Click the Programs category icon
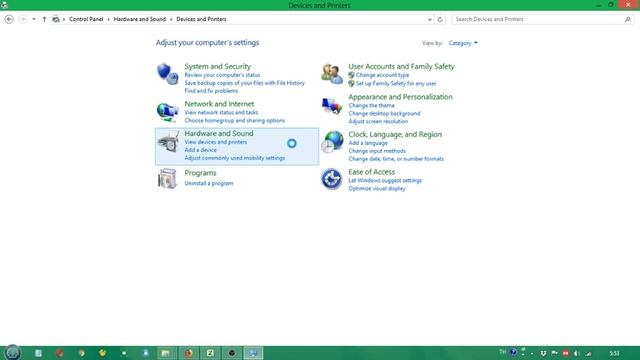 (x=167, y=179)
